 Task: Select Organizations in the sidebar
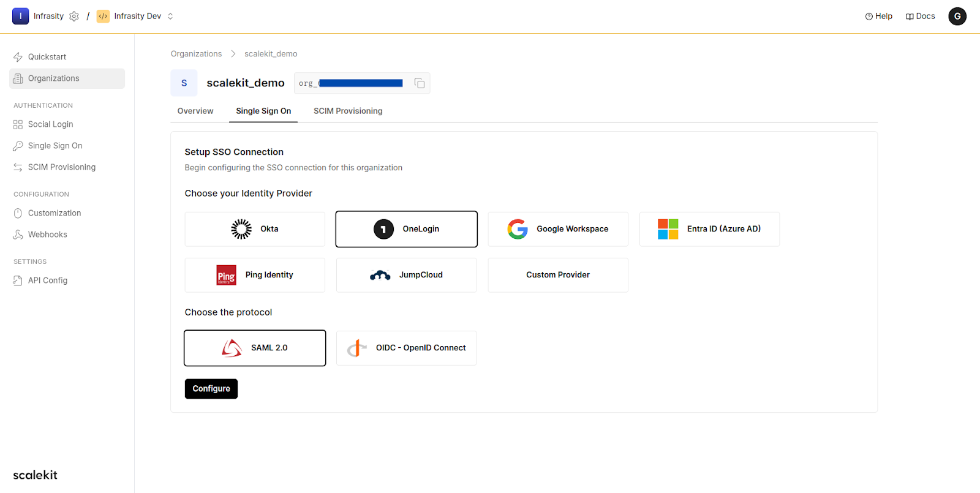pyautogui.click(x=67, y=78)
